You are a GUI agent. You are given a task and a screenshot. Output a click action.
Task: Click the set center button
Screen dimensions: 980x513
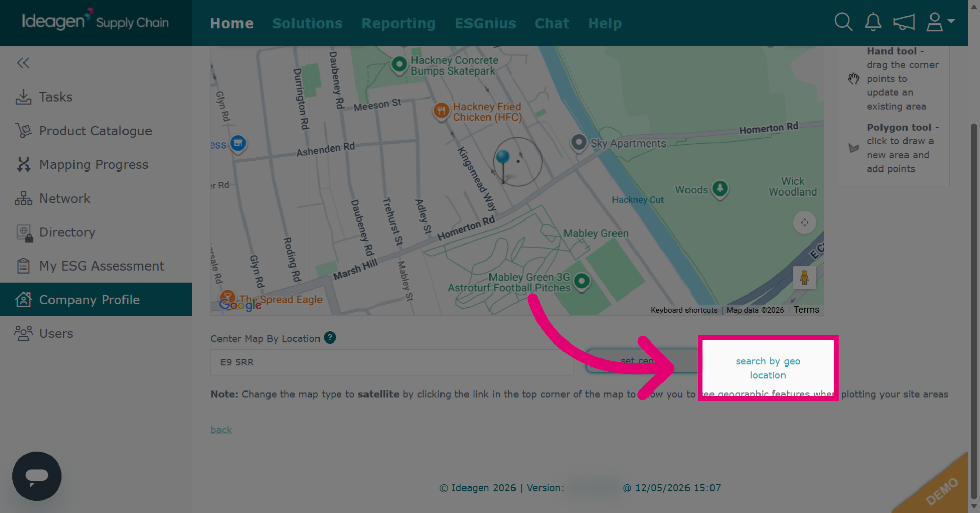click(642, 361)
